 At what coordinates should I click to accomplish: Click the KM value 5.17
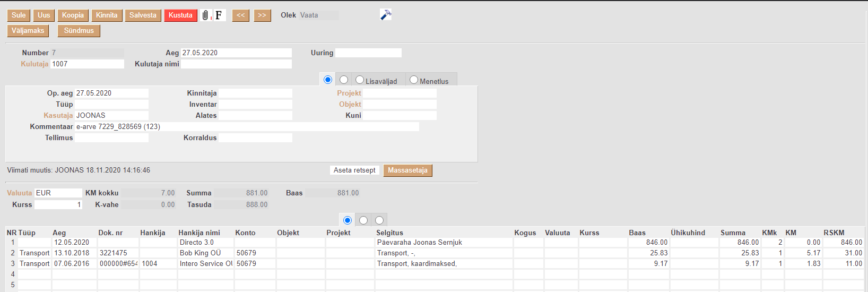point(803,253)
